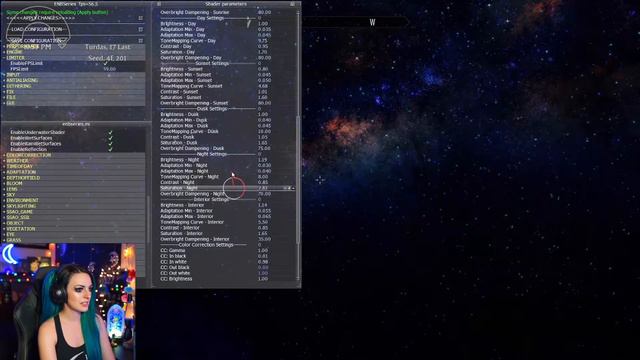Image resolution: width=640 pixels, height=360 pixels.
Task: Click the Shader parameters vertical scrollbar
Action: tap(298, 180)
